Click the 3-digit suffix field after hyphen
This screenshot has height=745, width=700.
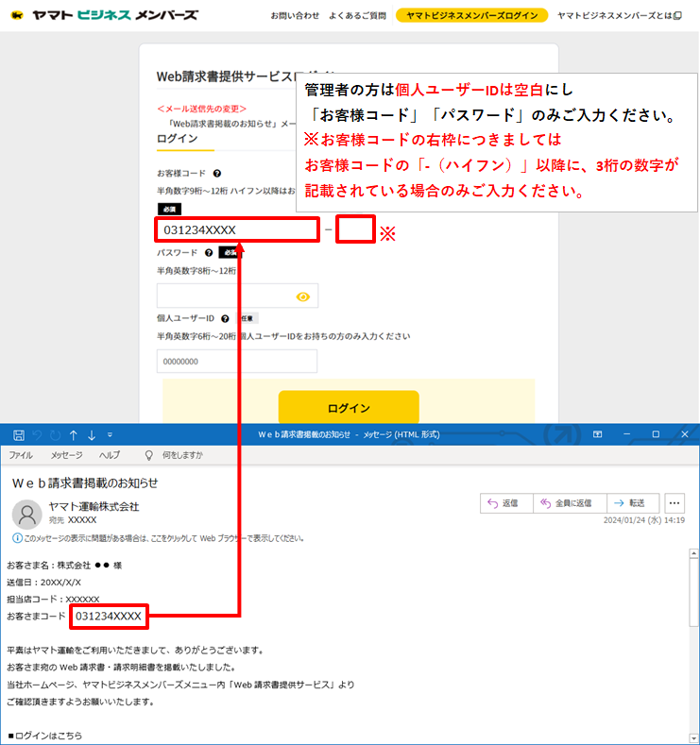pos(355,229)
